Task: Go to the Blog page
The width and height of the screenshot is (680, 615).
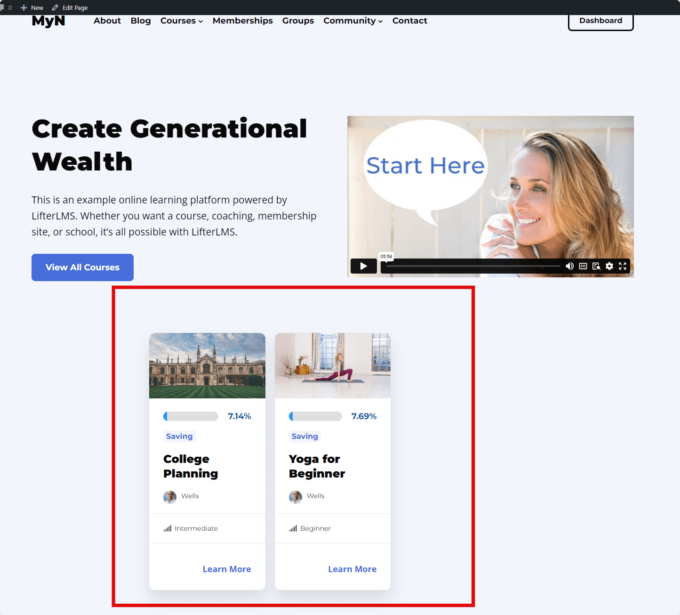Action: click(140, 21)
